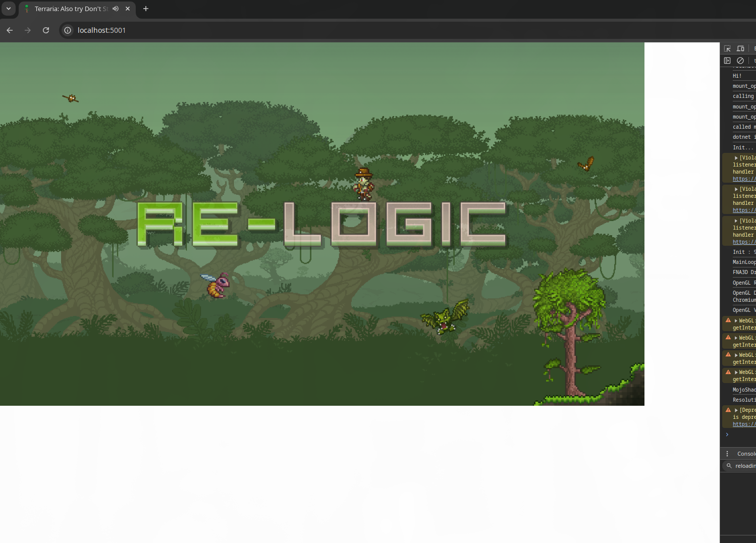Show the console sidebar panel
Screen dimensions: 756x543
tap(727, 61)
